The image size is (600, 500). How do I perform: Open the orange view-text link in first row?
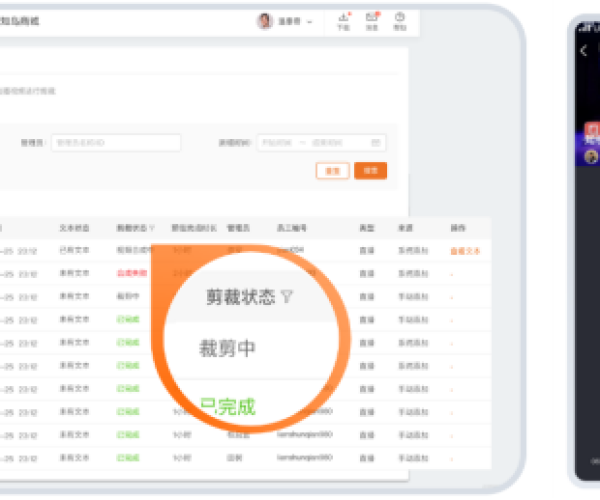(x=465, y=251)
